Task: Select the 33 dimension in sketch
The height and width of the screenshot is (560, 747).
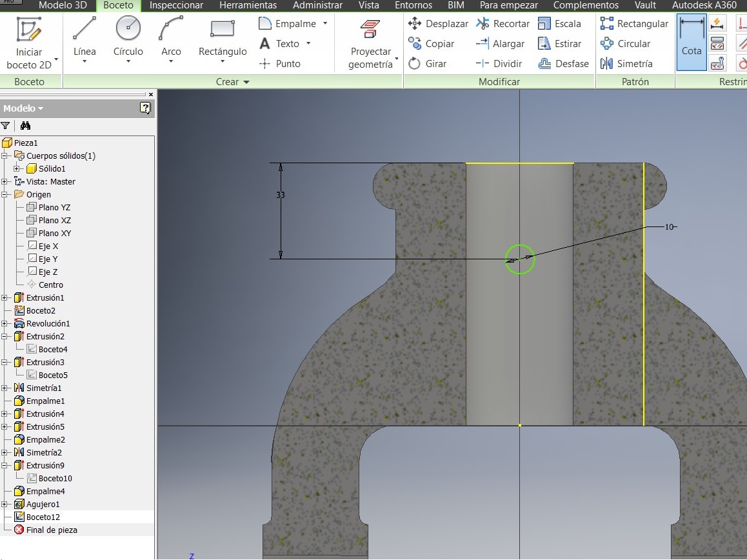Action: 281,195
